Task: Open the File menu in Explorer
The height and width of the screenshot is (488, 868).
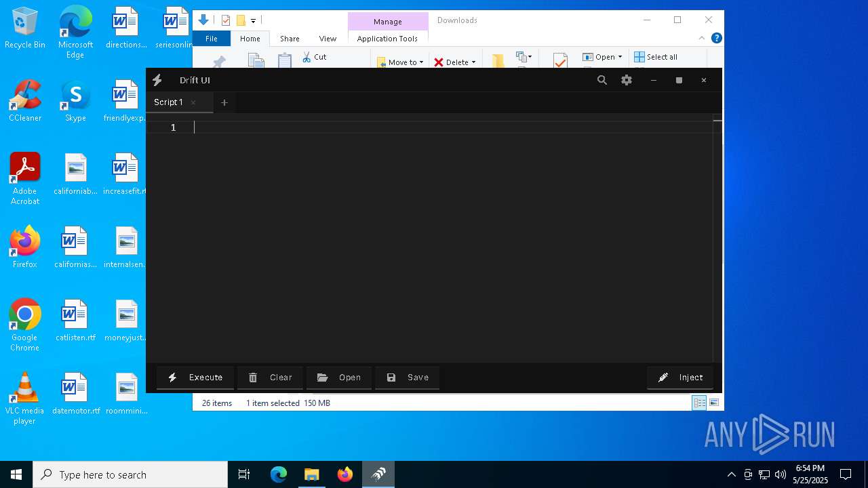Action: [212, 39]
